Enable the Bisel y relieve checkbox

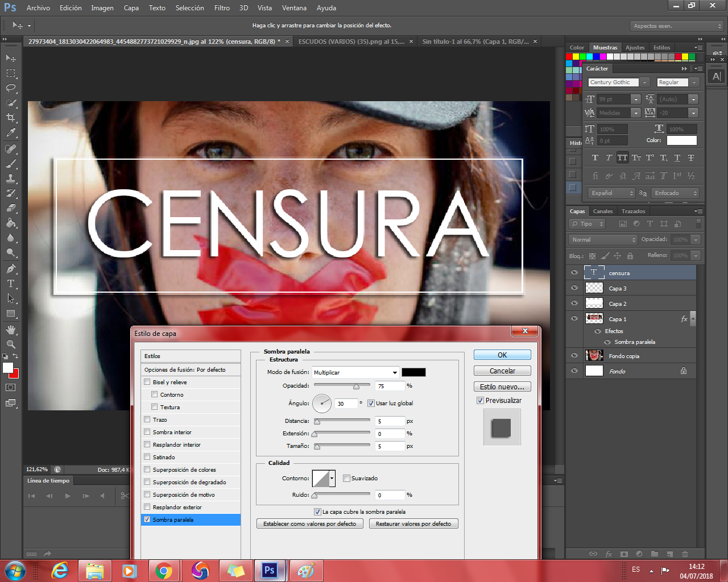point(147,382)
